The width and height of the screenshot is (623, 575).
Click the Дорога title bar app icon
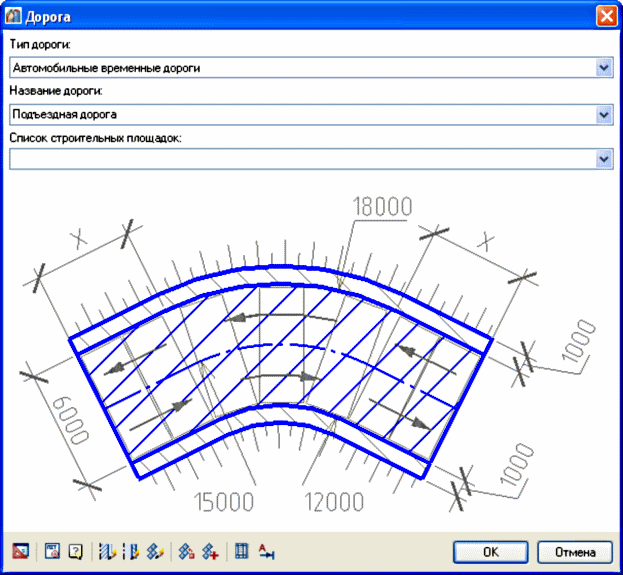pyautogui.click(x=13, y=17)
